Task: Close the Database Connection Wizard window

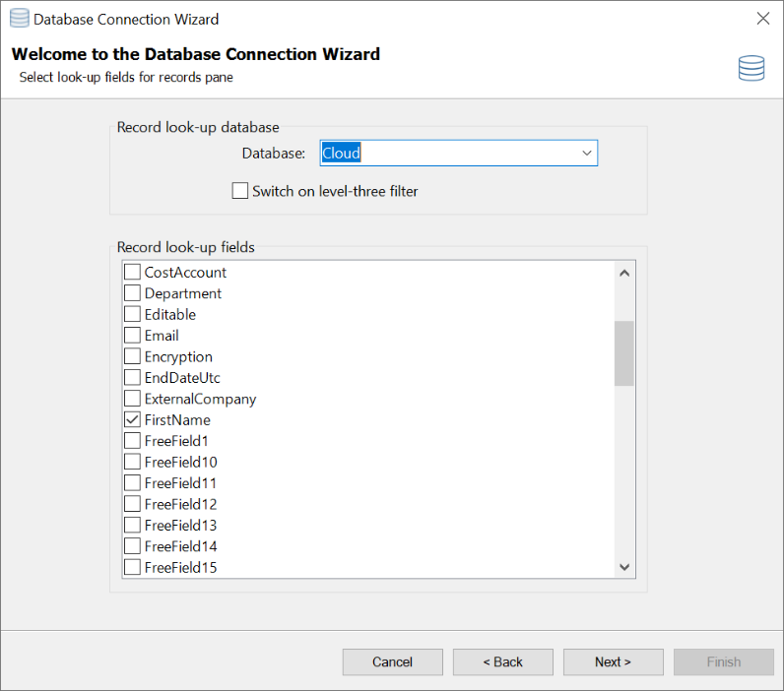Action: tap(762, 19)
